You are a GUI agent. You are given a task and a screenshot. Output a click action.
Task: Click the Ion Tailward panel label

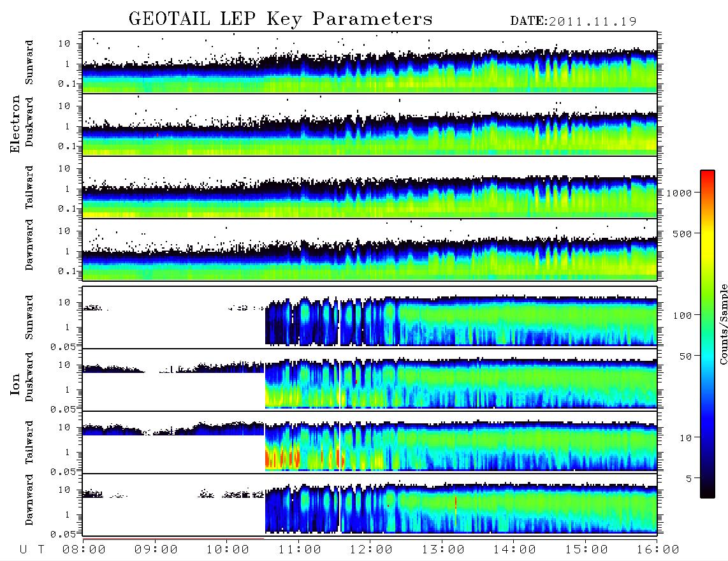pos(29,442)
